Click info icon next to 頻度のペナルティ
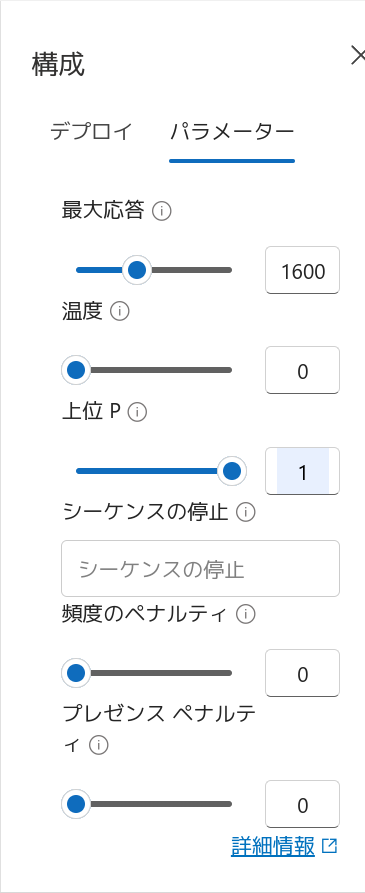The width and height of the screenshot is (365, 893). click(245, 614)
